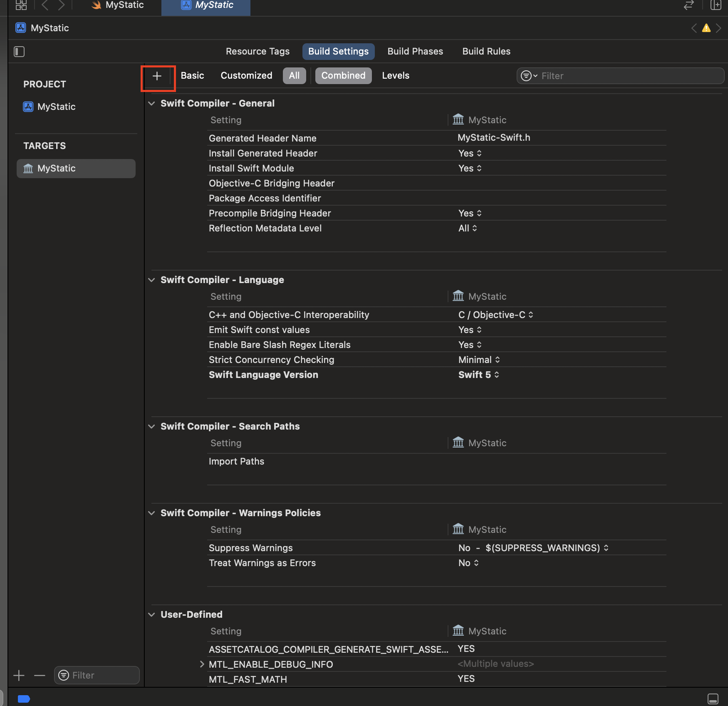The width and height of the screenshot is (728, 706).
Task: Change Install Swift Module value dropdown
Action: click(x=470, y=168)
